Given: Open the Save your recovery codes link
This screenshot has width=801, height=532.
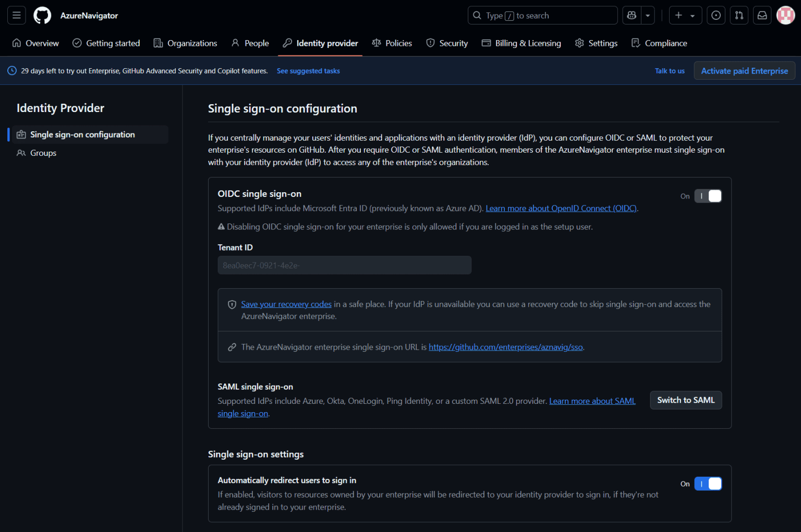Looking at the screenshot, I should tap(286, 304).
